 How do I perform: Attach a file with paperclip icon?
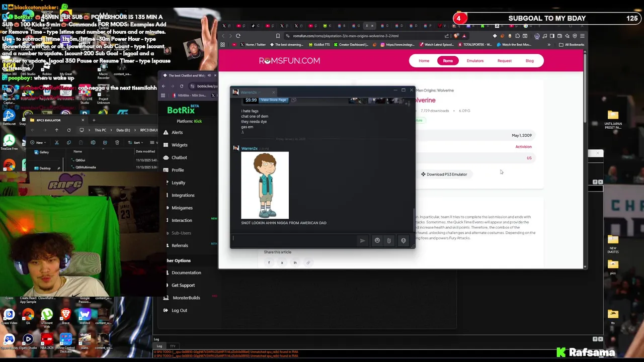click(389, 241)
